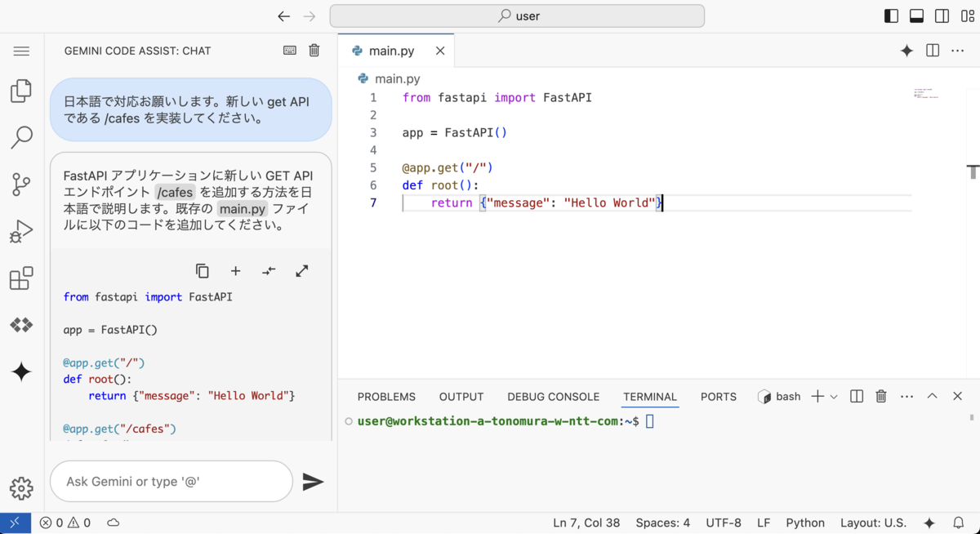This screenshot has height=534, width=980.
Task: Send the message to Gemini
Action: click(313, 482)
